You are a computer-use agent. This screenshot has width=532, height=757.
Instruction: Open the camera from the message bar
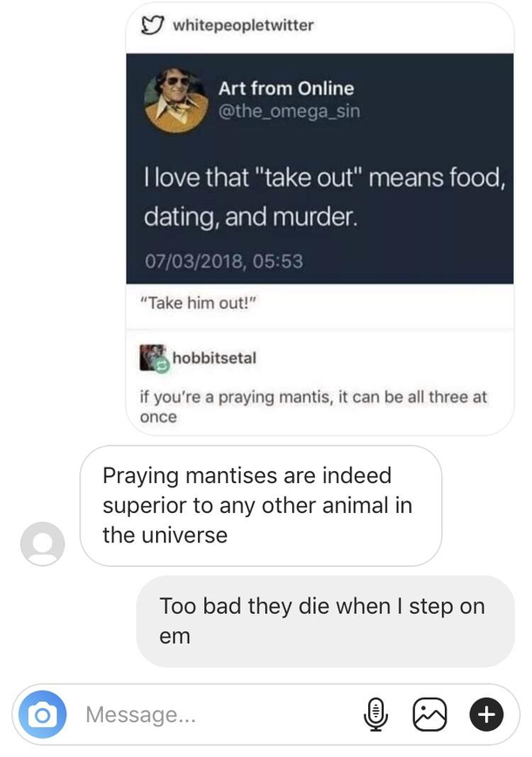tap(42, 714)
